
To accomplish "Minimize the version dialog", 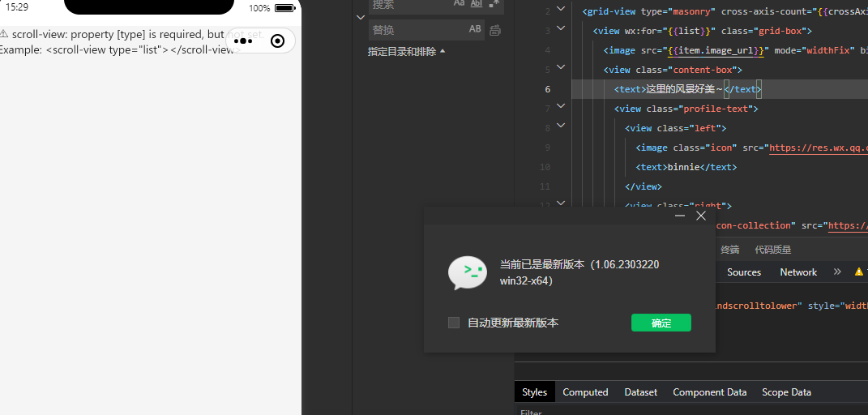I will click(x=680, y=216).
